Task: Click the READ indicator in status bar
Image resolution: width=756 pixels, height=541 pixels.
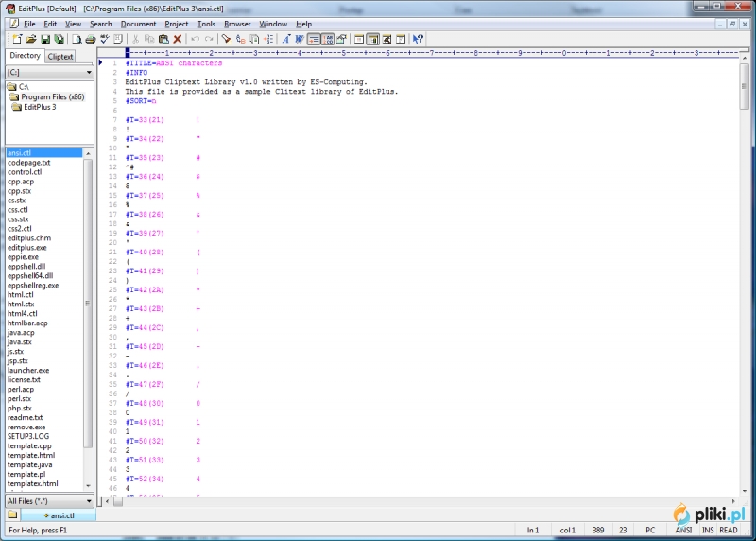Action: click(x=728, y=530)
